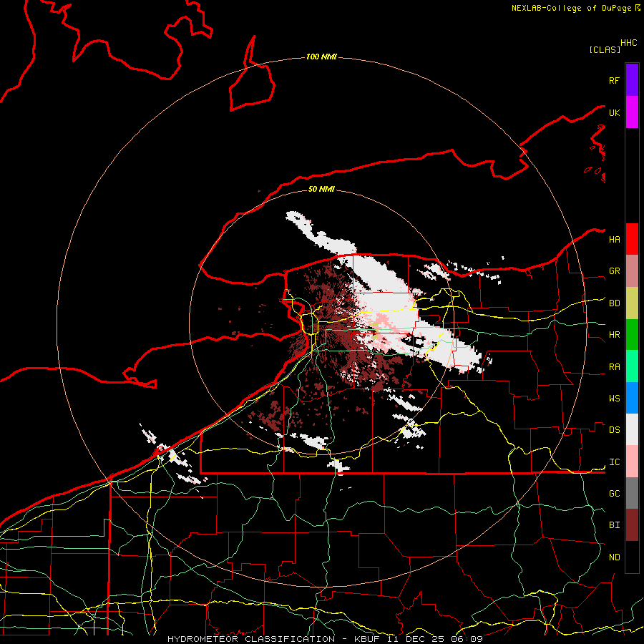Click the WS legend label
This screenshot has width=644, height=644.
pos(614,399)
